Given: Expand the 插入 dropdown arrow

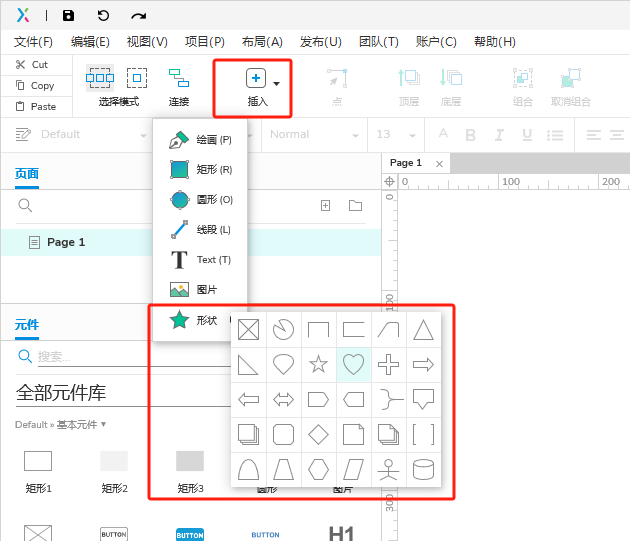Looking at the screenshot, I should [276, 84].
